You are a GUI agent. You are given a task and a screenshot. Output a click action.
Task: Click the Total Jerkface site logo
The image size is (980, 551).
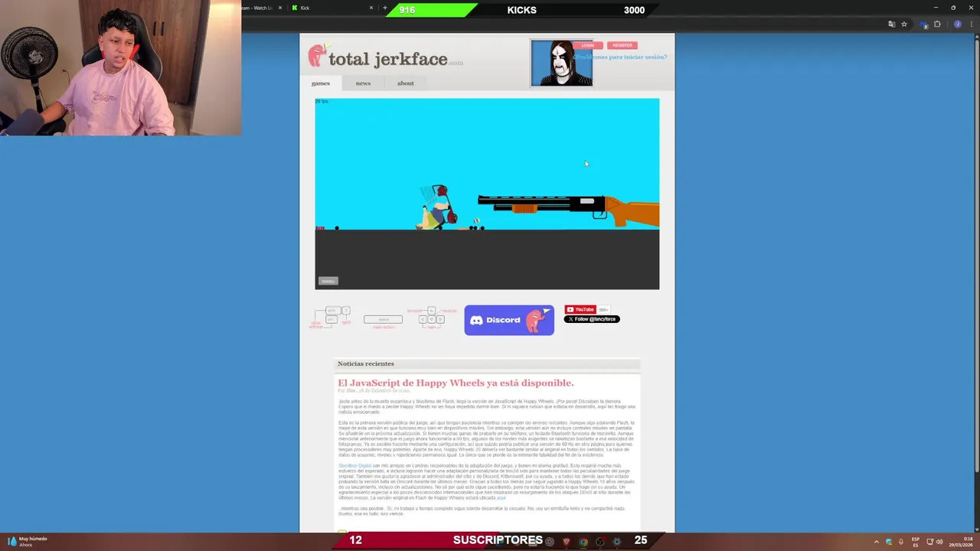(x=386, y=57)
